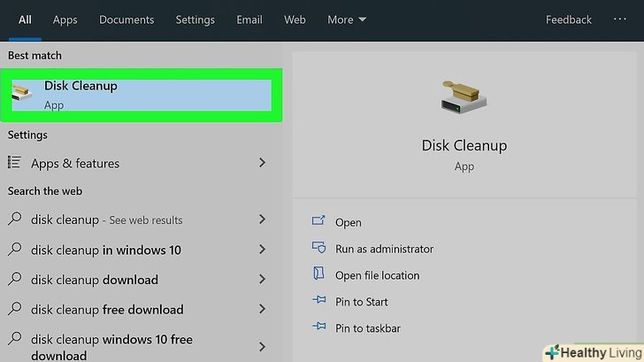Choose Pin to Start

(x=362, y=302)
